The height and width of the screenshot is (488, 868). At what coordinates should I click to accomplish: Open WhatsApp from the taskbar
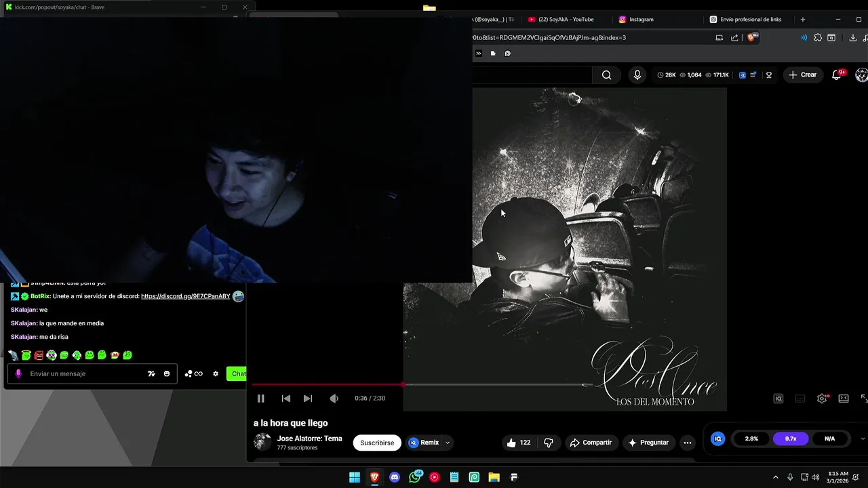click(x=414, y=477)
